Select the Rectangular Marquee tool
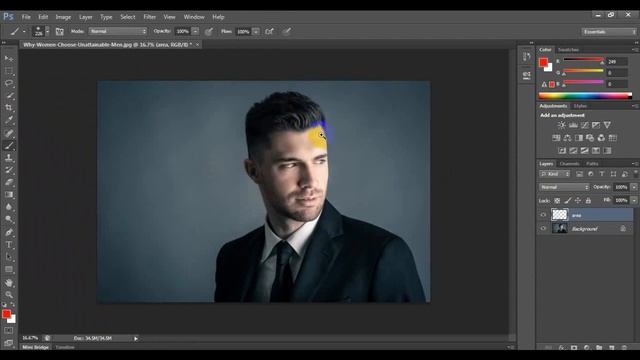This screenshot has height=360, width=640. click(9, 71)
